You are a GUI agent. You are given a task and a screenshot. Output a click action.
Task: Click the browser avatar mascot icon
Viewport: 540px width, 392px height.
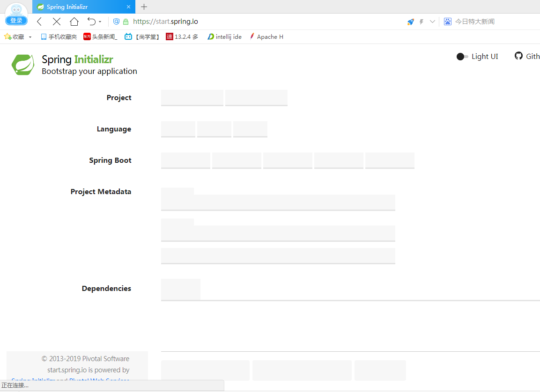[x=16, y=9]
